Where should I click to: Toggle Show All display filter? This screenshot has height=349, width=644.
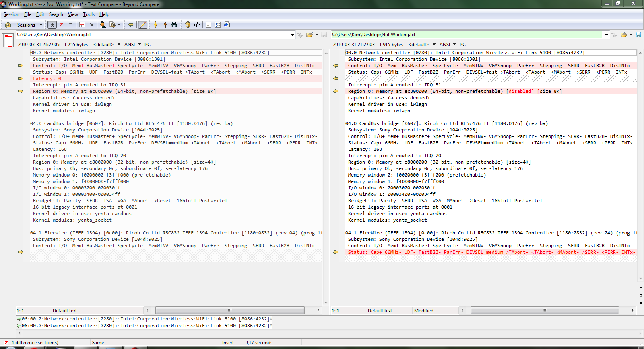tap(52, 25)
